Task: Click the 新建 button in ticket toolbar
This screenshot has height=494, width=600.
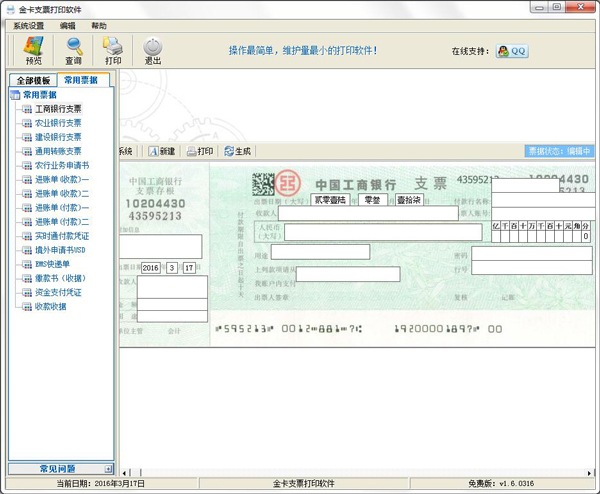Action: tap(162, 151)
